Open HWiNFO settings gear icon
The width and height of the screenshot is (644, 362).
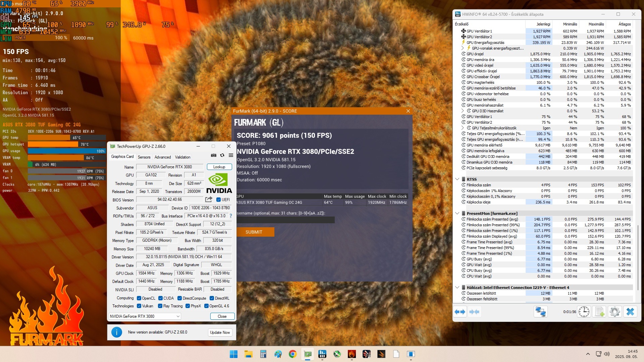pyautogui.click(x=614, y=312)
